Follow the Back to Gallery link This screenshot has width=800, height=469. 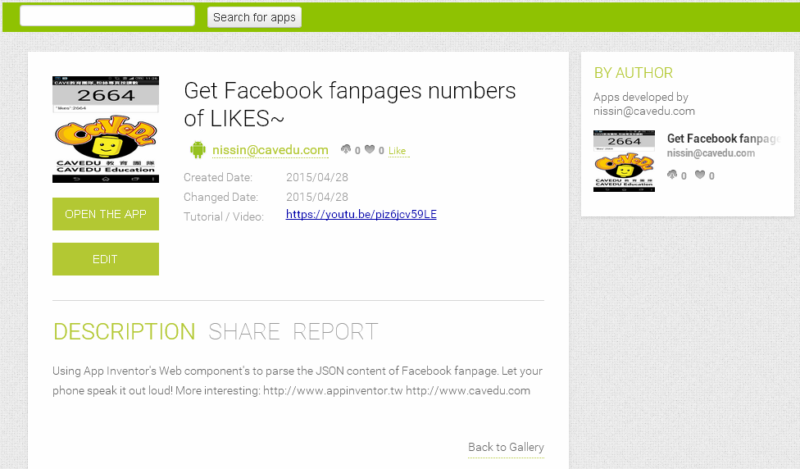pyautogui.click(x=506, y=447)
